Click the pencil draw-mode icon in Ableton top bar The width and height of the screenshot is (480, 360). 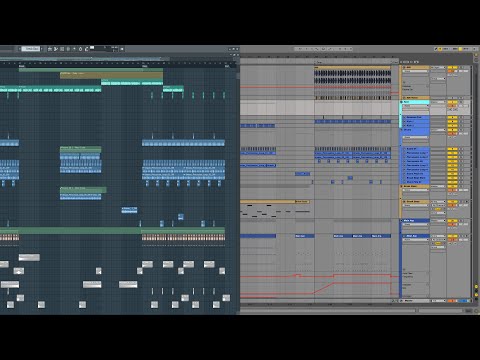click(x=436, y=49)
